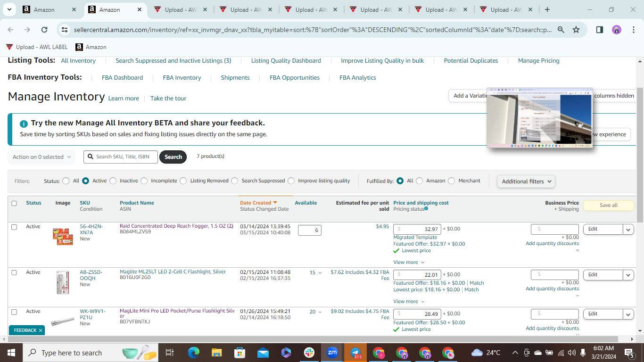Open Search Suppressed and Inactive Listings (3)
The height and width of the screenshot is (362, 644).
tap(173, 61)
